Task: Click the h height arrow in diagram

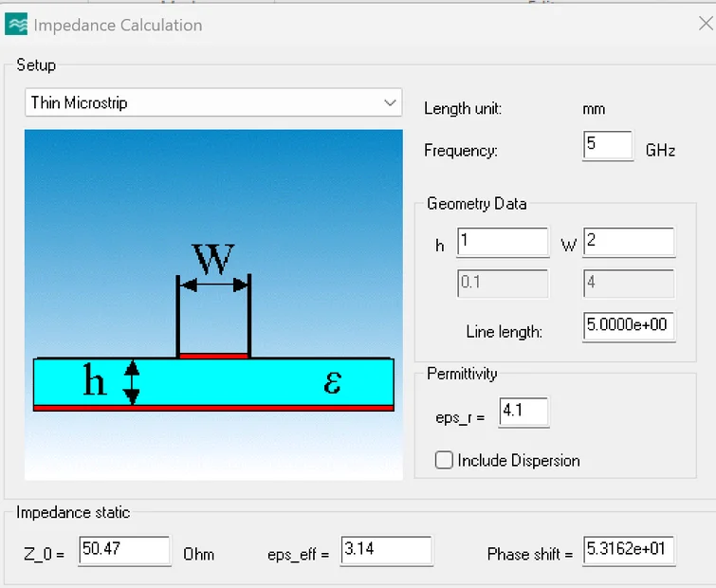Action: [133, 382]
